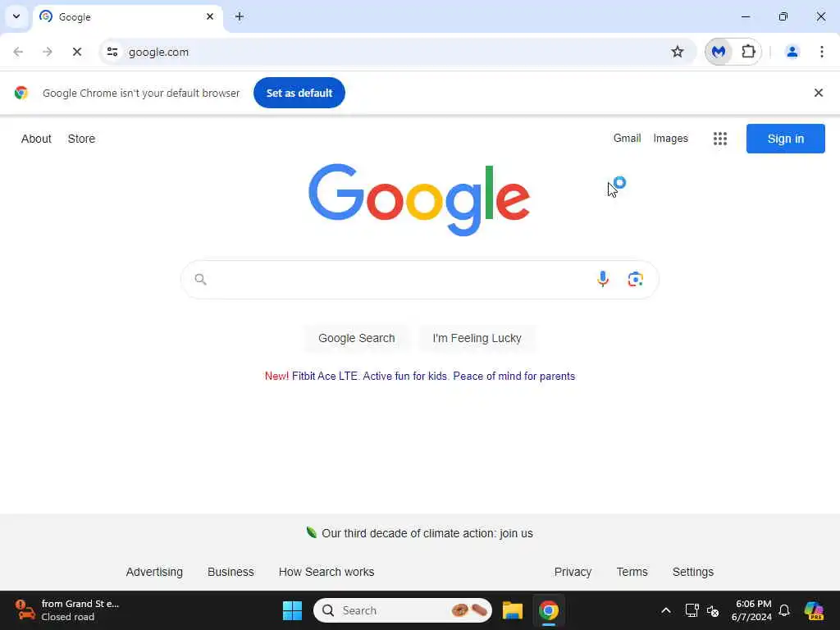Expand the tab search dropdown arrow
840x630 pixels.
[16, 16]
